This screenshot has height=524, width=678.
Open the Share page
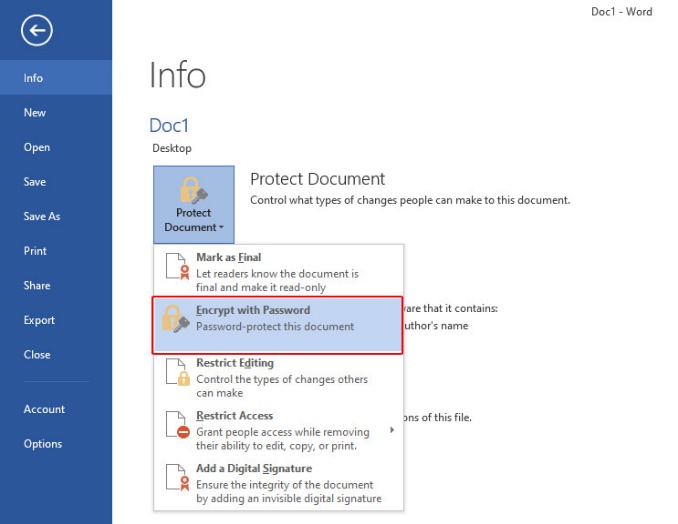pos(56,285)
